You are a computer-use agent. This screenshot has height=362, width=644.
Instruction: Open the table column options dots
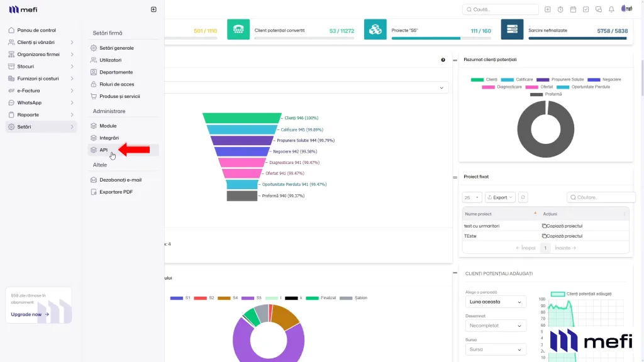click(625, 214)
